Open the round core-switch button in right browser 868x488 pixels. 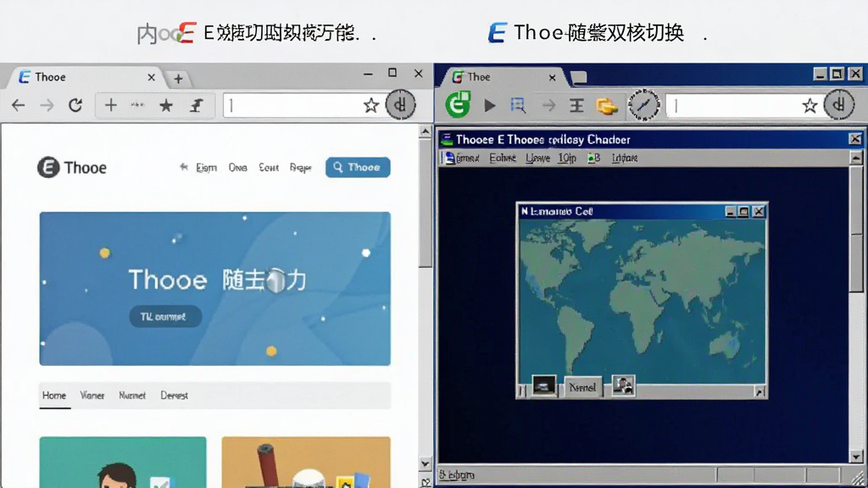[838, 104]
